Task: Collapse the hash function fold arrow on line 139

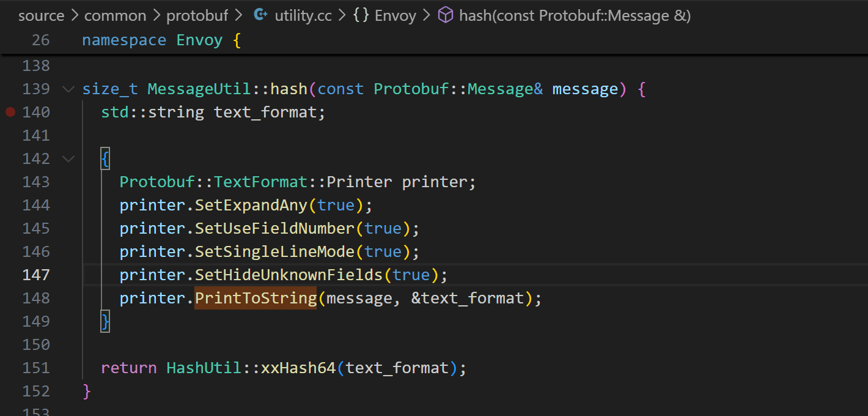Action: click(68, 89)
